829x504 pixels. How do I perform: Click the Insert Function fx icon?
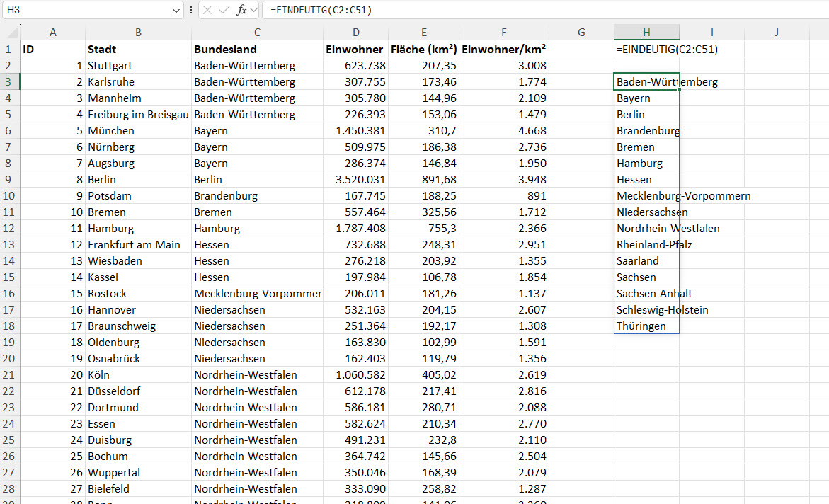pos(241,10)
